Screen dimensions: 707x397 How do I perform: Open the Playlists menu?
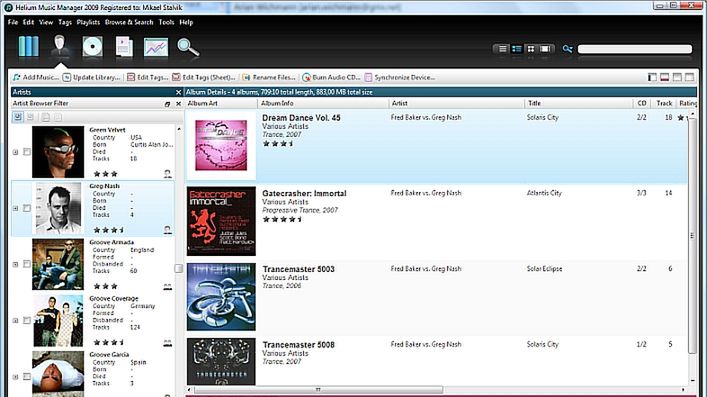88,22
